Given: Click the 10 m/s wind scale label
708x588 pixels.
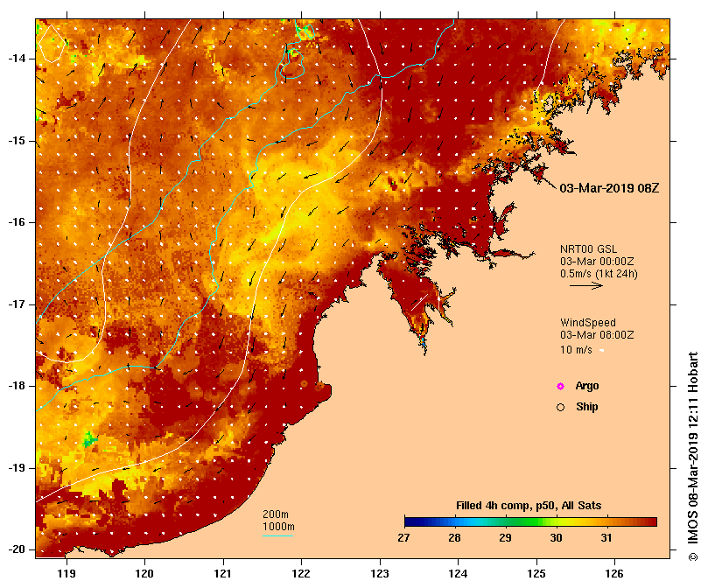Looking at the screenshot, I should point(576,350).
